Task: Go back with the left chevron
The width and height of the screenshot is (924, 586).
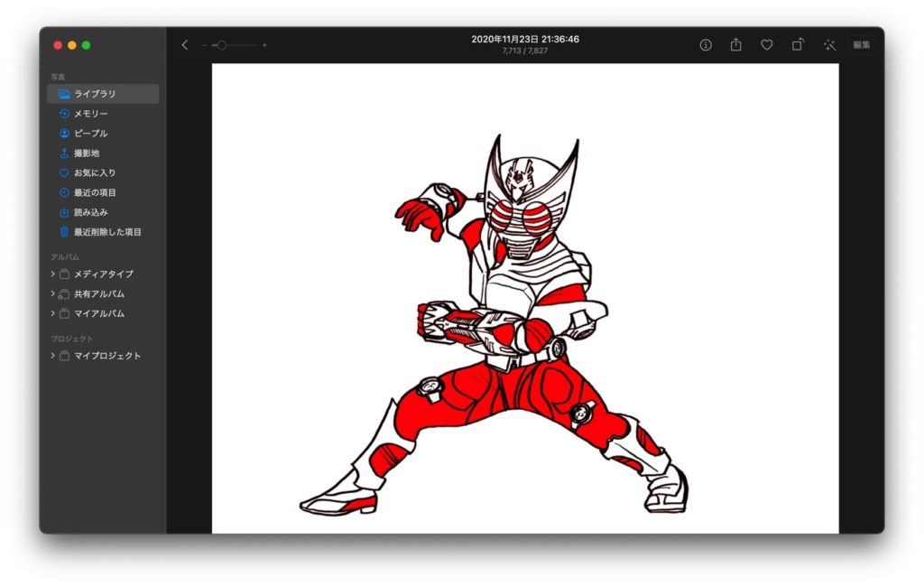Action: pyautogui.click(x=184, y=45)
